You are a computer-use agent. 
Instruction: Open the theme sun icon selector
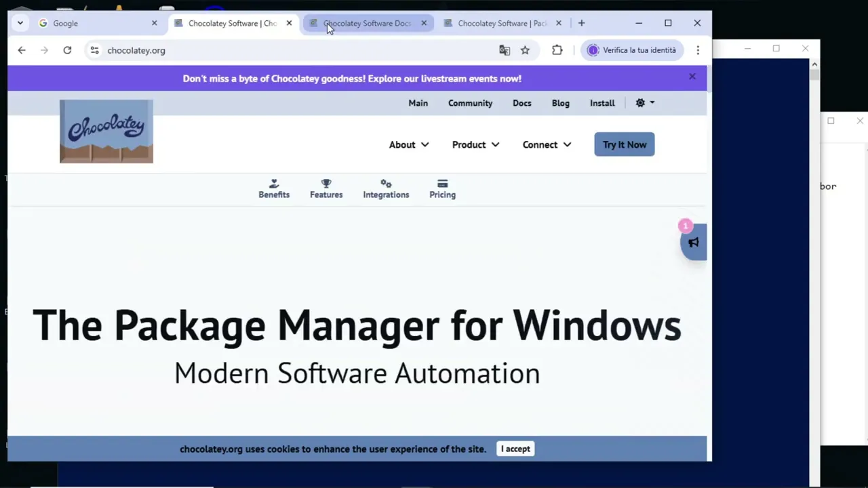pos(645,103)
